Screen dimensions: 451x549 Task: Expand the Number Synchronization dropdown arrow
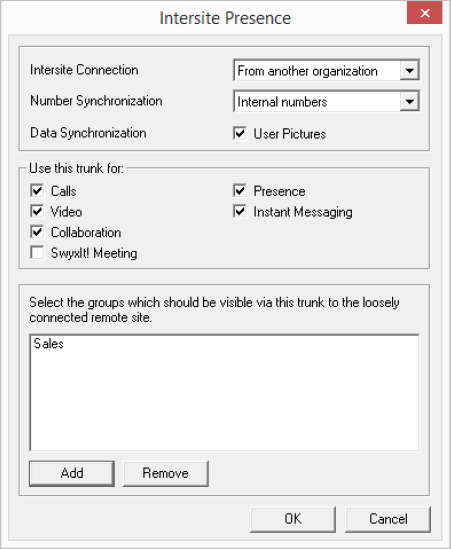point(409,102)
